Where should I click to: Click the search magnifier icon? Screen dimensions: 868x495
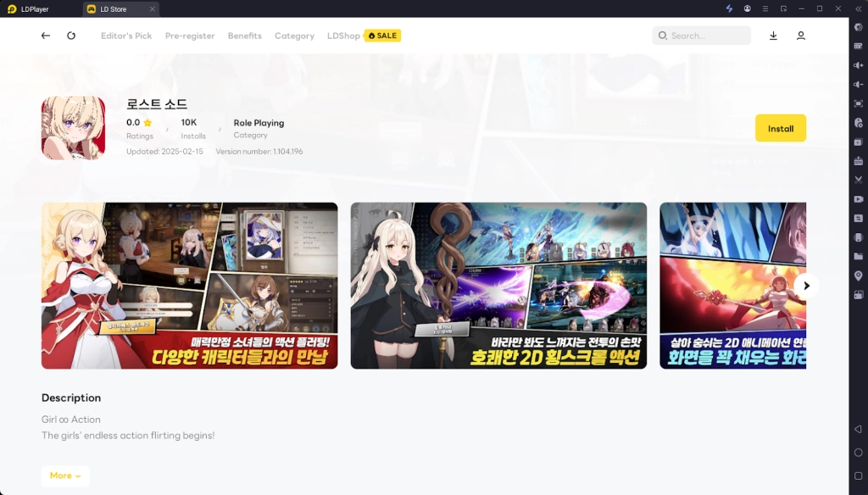pyautogui.click(x=662, y=36)
